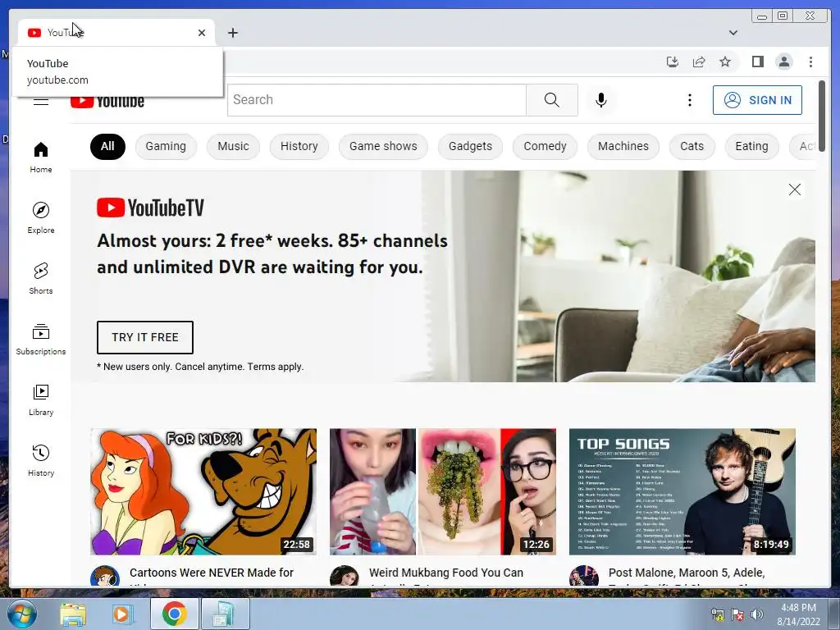840x630 pixels.
Task: Bookmark this page with star icon
Action: tap(725, 62)
